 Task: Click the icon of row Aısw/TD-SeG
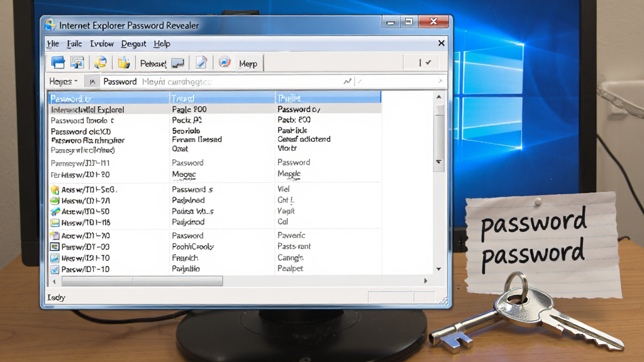tap(55, 190)
